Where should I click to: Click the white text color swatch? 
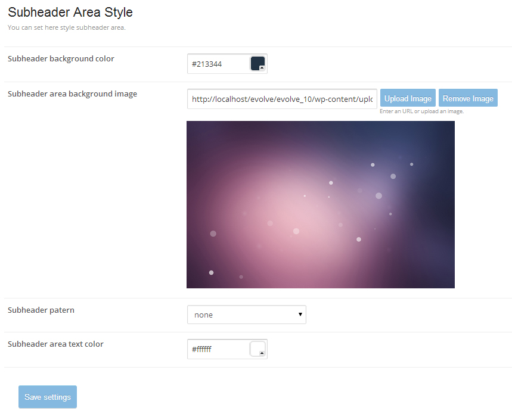click(x=256, y=348)
